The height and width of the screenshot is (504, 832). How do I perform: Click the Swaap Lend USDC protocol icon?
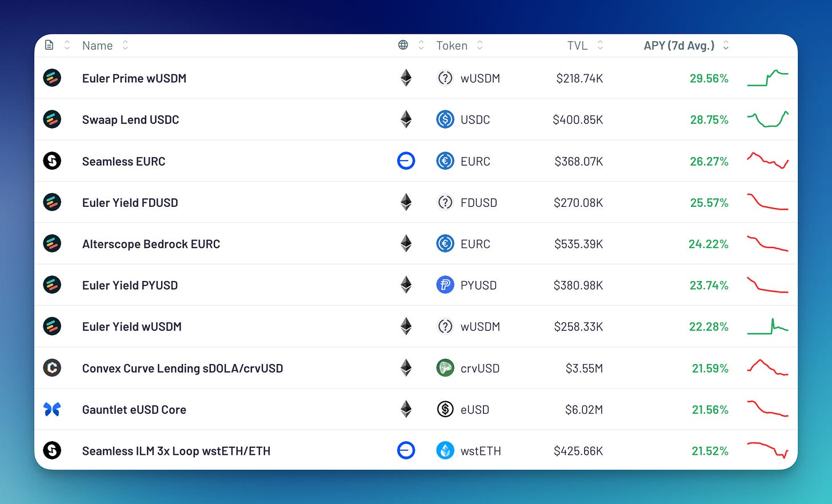[52, 119]
